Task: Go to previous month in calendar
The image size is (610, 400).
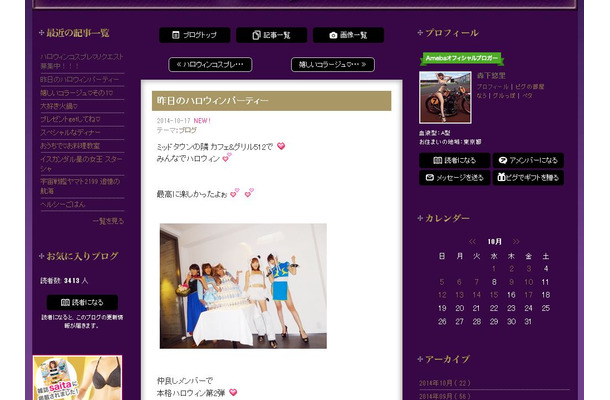Action: (472, 241)
